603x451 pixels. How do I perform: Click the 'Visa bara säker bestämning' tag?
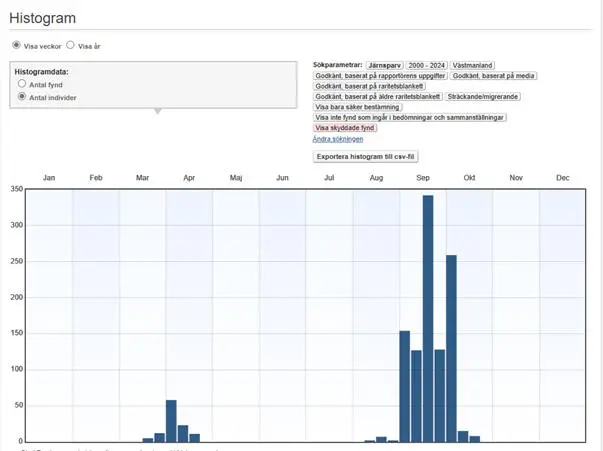point(358,107)
